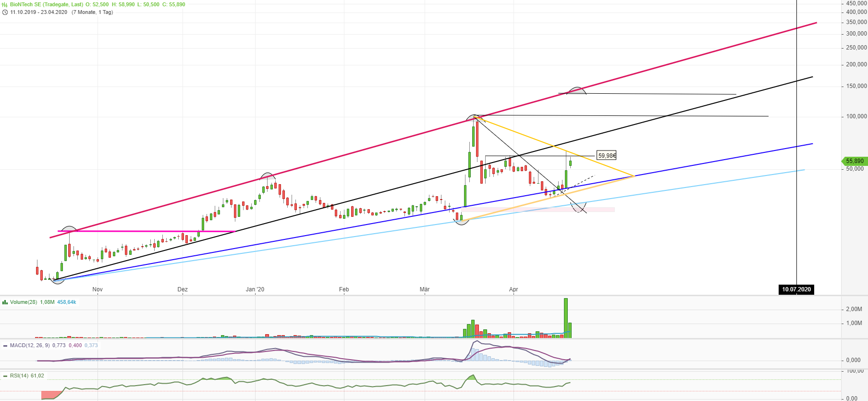
Task: Click the volume average value 458,64k
Action: coord(67,302)
